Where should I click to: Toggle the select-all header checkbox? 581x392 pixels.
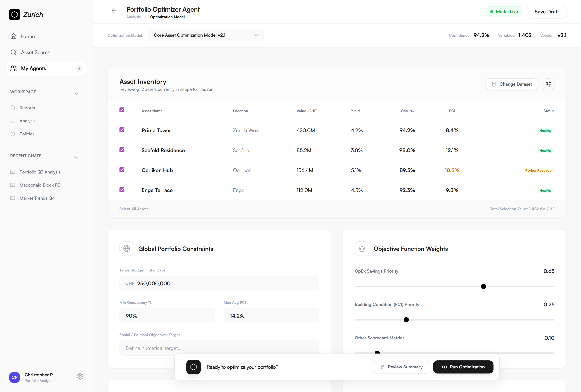[122, 110]
